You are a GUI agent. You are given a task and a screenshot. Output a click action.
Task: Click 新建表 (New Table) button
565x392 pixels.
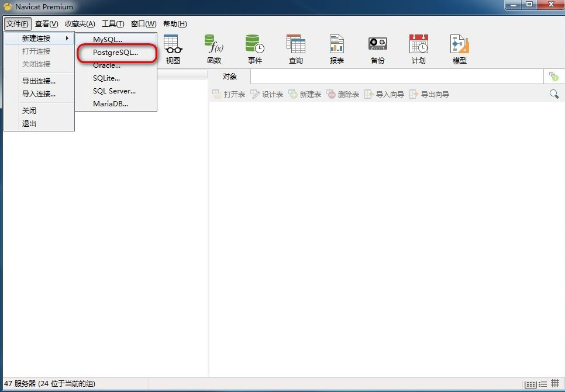305,94
